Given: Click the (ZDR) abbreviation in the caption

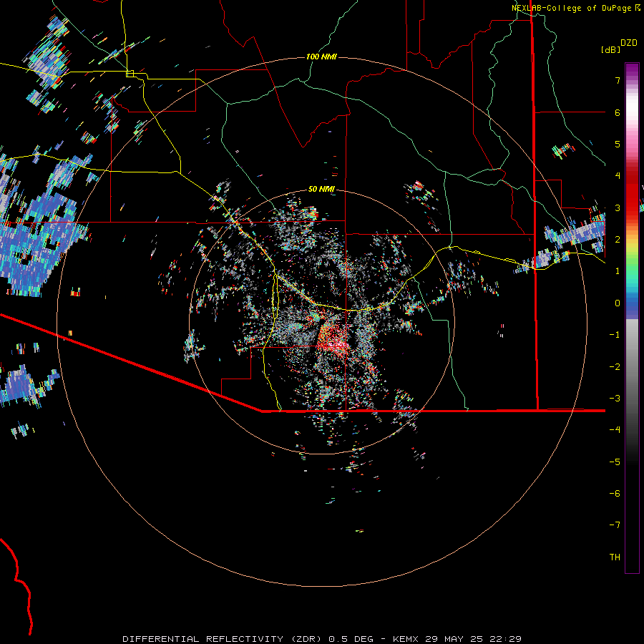Looking at the screenshot, I should [x=307, y=639].
